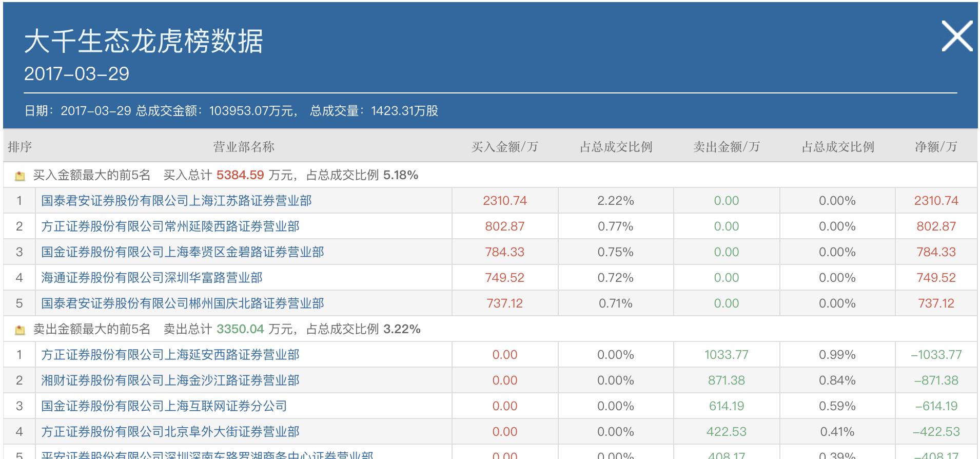Click the 0.75% ratio cell
This screenshot has height=459, width=980.
pyautogui.click(x=616, y=252)
